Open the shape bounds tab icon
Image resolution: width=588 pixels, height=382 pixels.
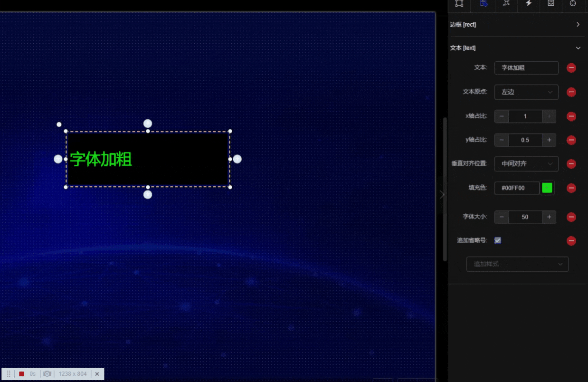coord(459,3)
